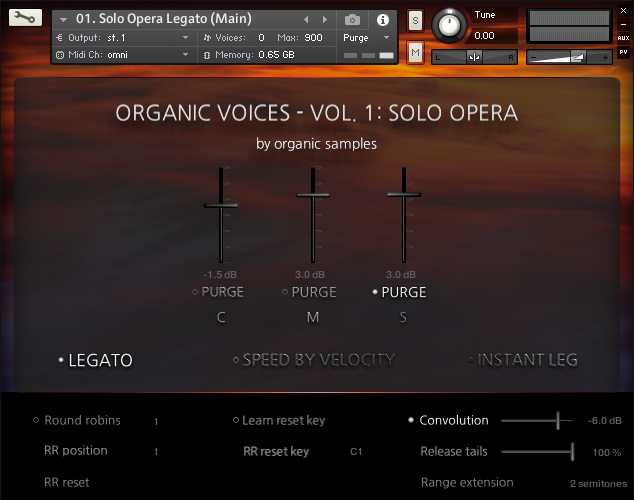Click the Max voices value 900
The height and width of the screenshot is (500, 634).
313,38
